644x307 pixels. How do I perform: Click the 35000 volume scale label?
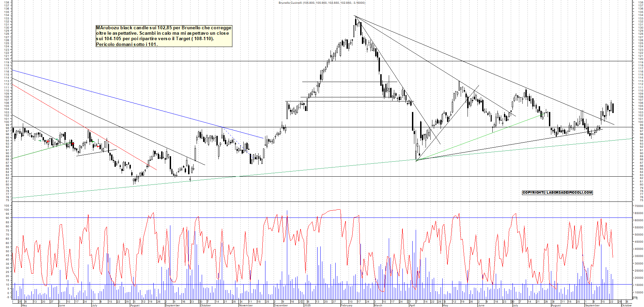pos(639,256)
